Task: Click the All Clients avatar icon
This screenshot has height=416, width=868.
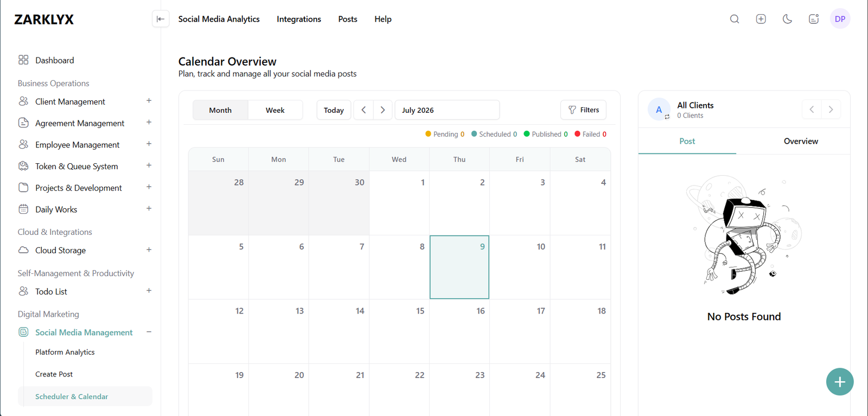Action: click(659, 110)
